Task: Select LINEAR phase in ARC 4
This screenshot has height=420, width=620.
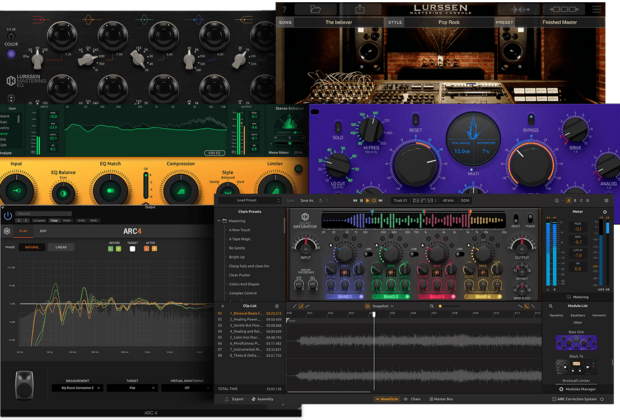Action: (x=61, y=247)
